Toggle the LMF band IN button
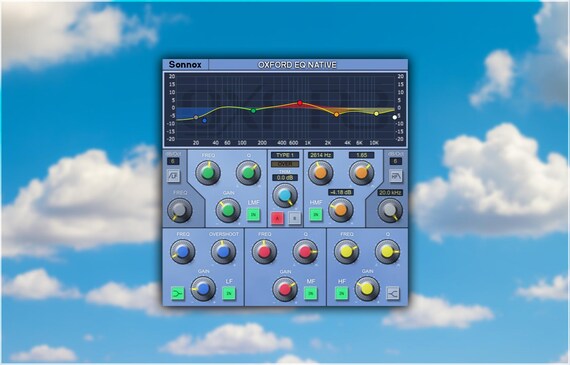The width and height of the screenshot is (570, 365). pos(253,214)
